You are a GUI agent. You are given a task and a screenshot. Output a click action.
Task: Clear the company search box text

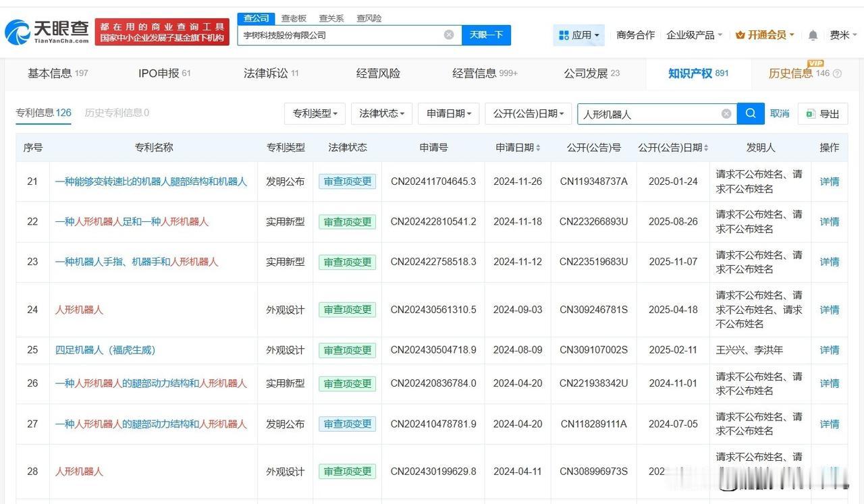(x=449, y=35)
